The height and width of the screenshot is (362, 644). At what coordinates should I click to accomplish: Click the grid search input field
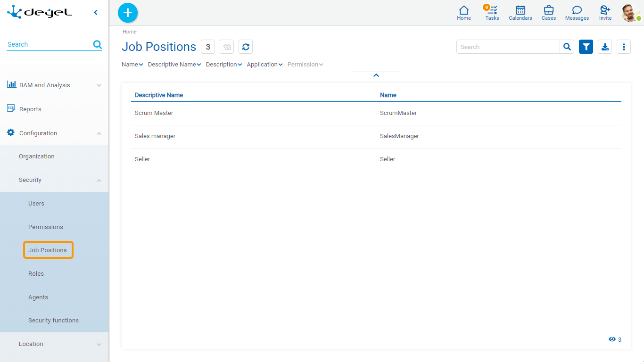click(x=508, y=47)
